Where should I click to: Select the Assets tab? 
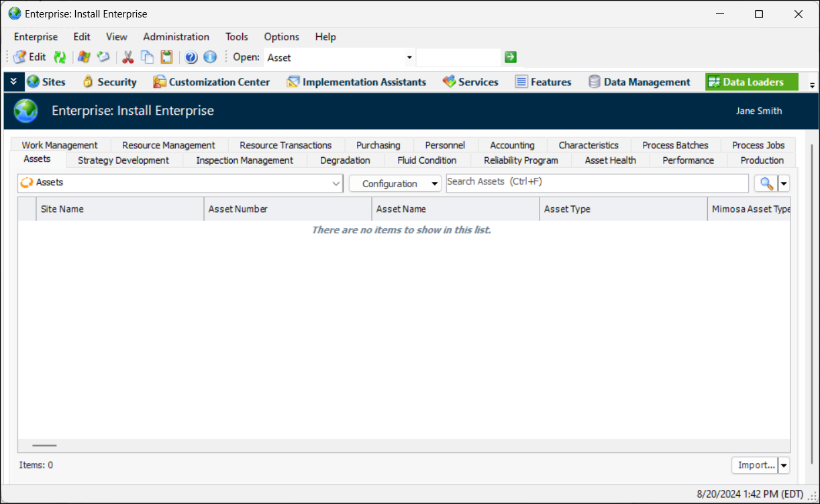[x=37, y=159]
